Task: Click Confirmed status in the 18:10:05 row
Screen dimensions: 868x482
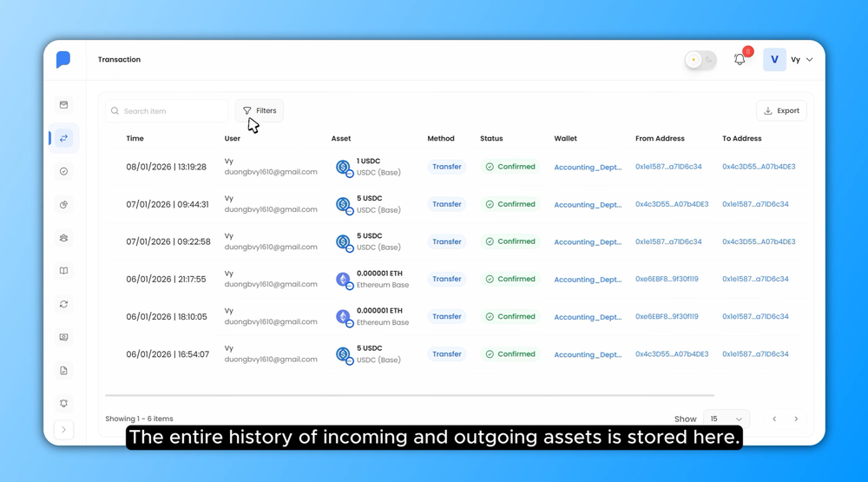Action: (x=510, y=316)
